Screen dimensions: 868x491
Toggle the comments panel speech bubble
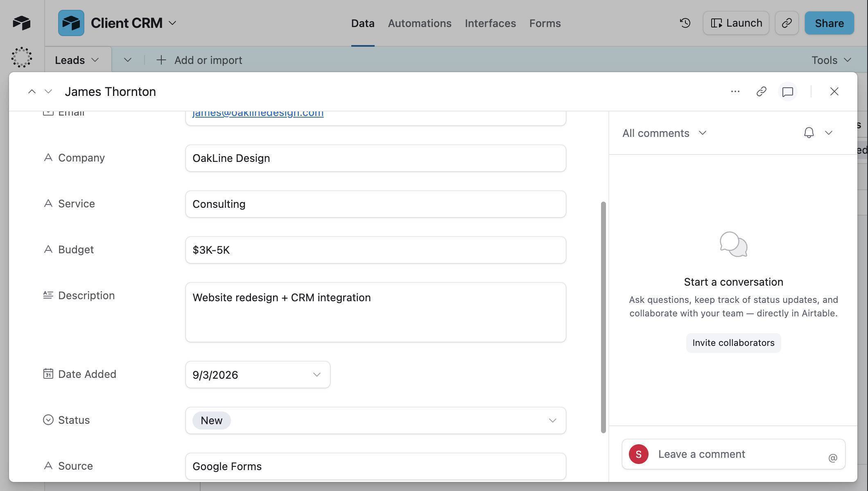[787, 91]
